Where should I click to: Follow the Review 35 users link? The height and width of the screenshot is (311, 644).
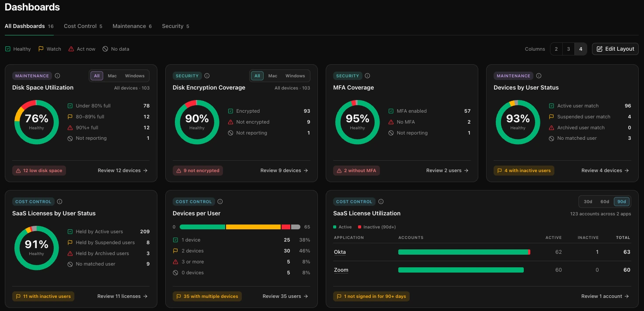pyautogui.click(x=285, y=296)
